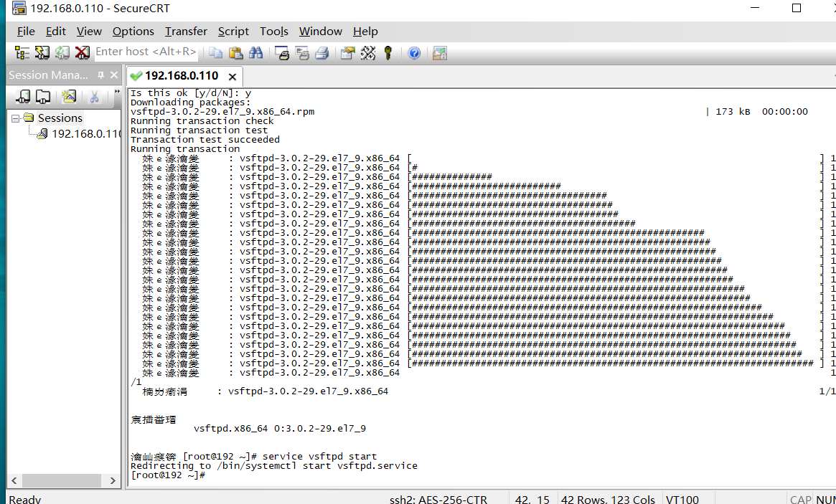836x504 pixels.
Task: Open Session Options toolbar icon
Action: coord(347,53)
